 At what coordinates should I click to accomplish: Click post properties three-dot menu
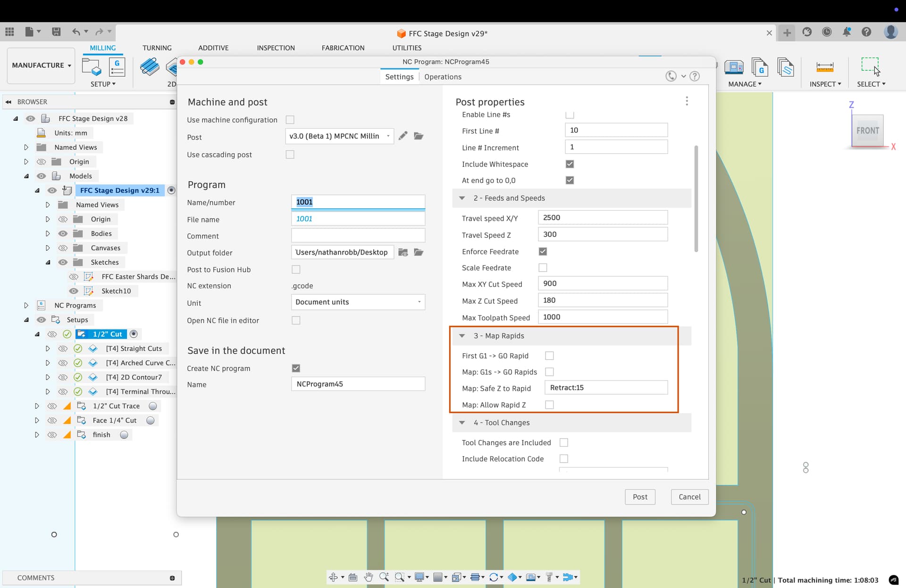687,101
